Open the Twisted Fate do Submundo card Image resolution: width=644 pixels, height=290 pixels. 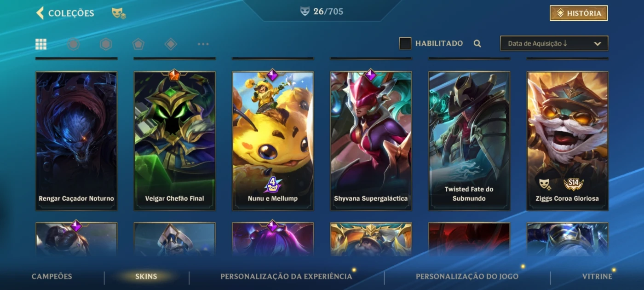click(469, 141)
